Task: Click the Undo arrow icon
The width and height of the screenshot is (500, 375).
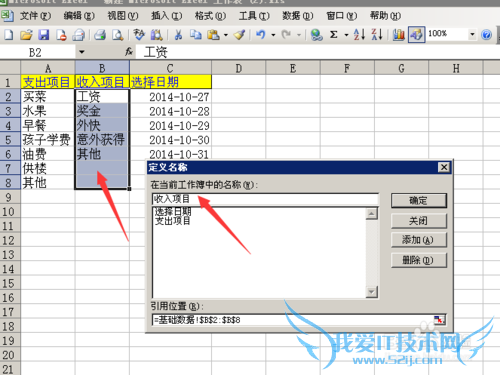Action: coord(261,35)
